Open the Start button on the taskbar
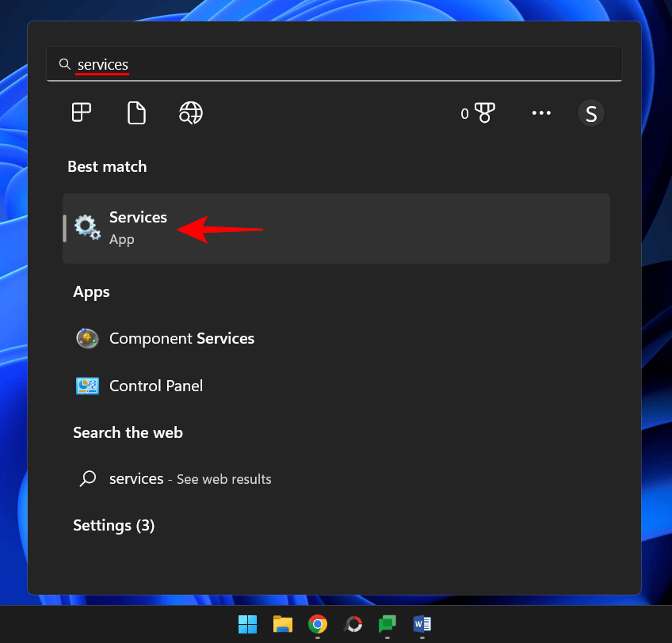The width and height of the screenshot is (672, 643). click(247, 625)
